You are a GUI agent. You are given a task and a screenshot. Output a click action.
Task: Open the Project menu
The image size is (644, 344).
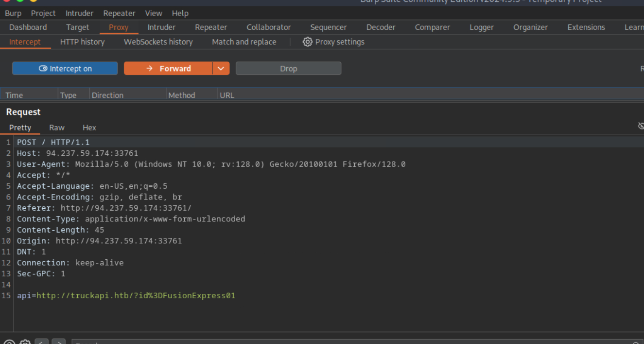coord(43,13)
